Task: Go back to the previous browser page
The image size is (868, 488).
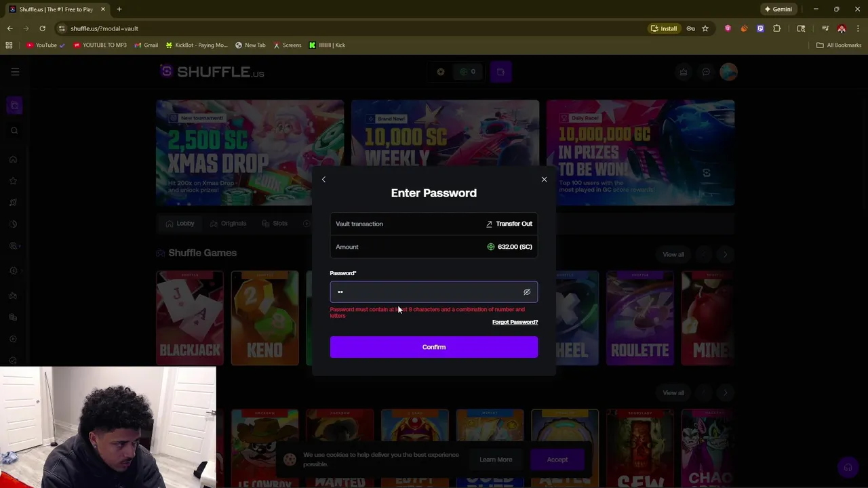Action: pos(9,28)
